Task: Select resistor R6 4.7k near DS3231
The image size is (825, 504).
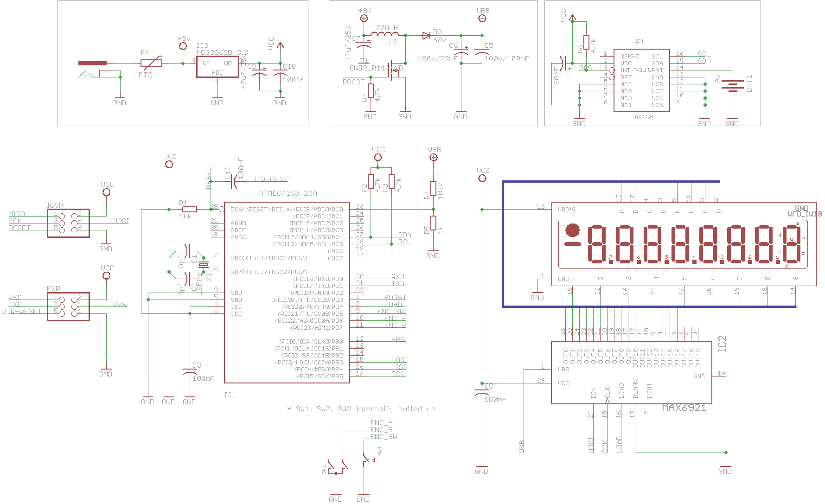Action: (x=586, y=43)
